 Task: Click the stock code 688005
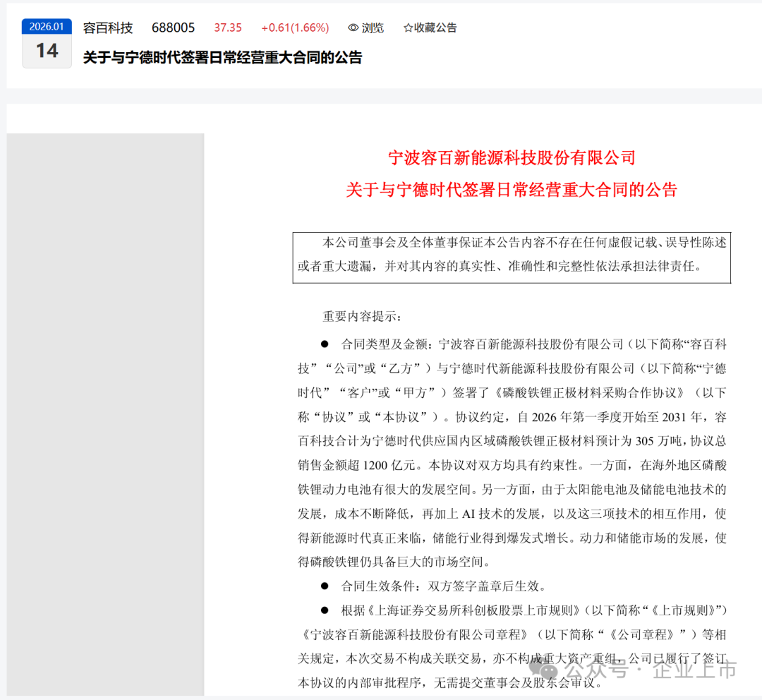[173, 28]
